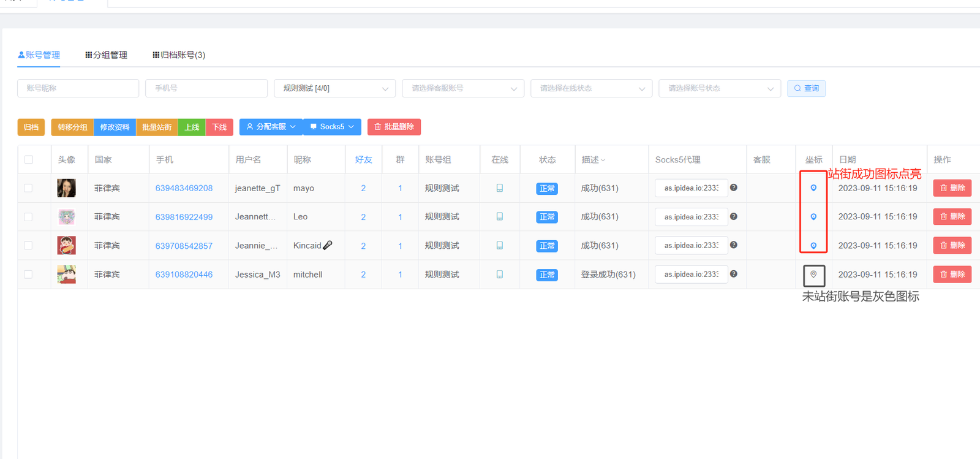Click the blue location icon in mayo's row

813,188
